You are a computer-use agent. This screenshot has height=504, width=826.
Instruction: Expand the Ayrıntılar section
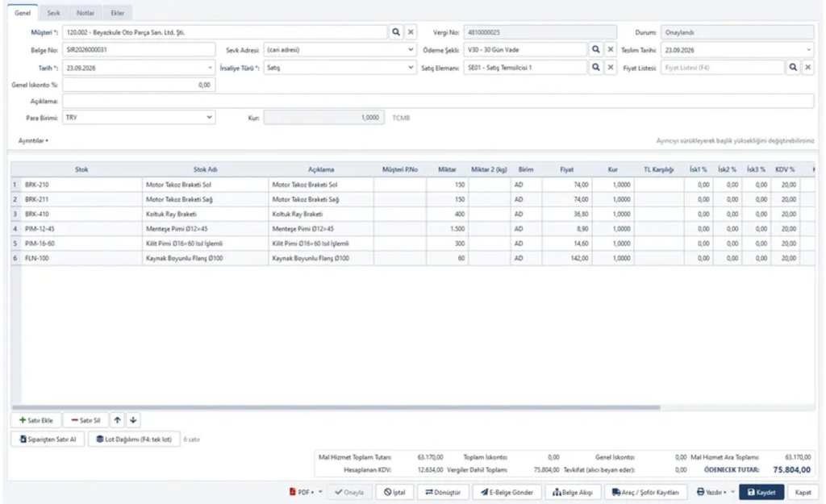click(x=33, y=140)
